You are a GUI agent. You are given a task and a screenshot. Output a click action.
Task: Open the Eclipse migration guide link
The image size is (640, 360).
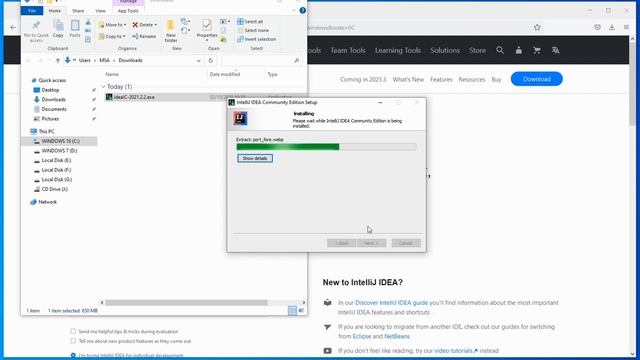[x=362, y=336]
